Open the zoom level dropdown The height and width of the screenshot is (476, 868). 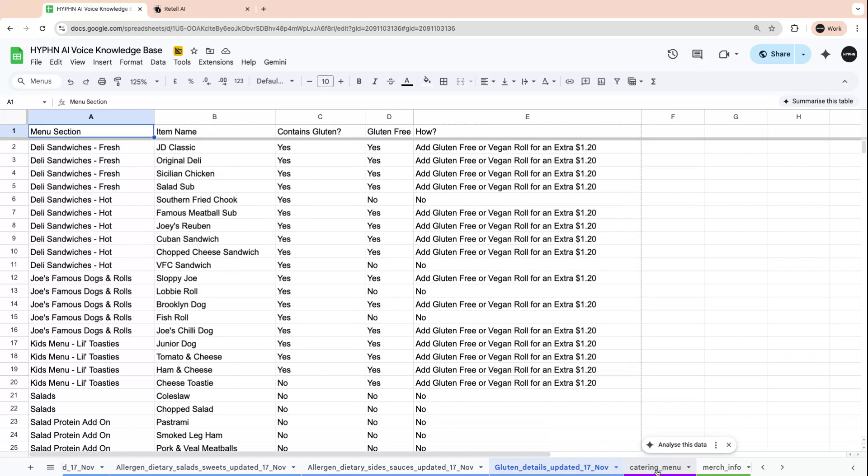(144, 81)
